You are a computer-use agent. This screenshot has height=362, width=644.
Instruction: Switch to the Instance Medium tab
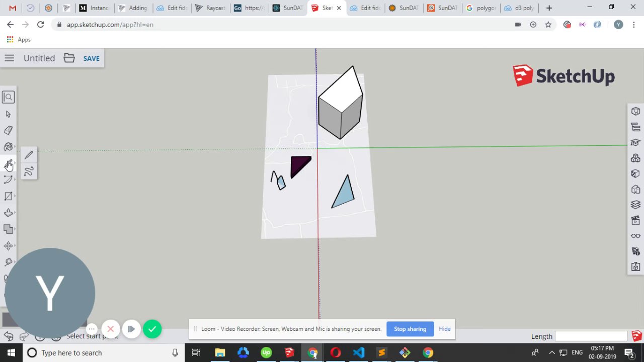[x=95, y=8]
